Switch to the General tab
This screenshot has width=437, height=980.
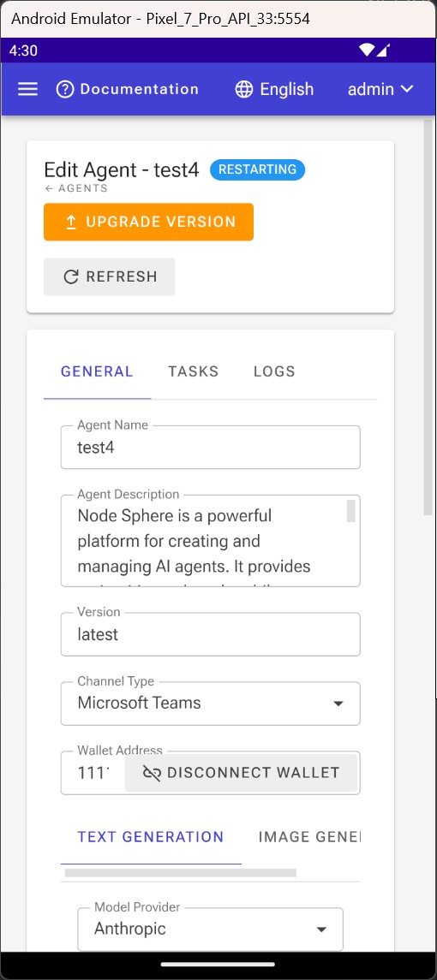pos(97,371)
